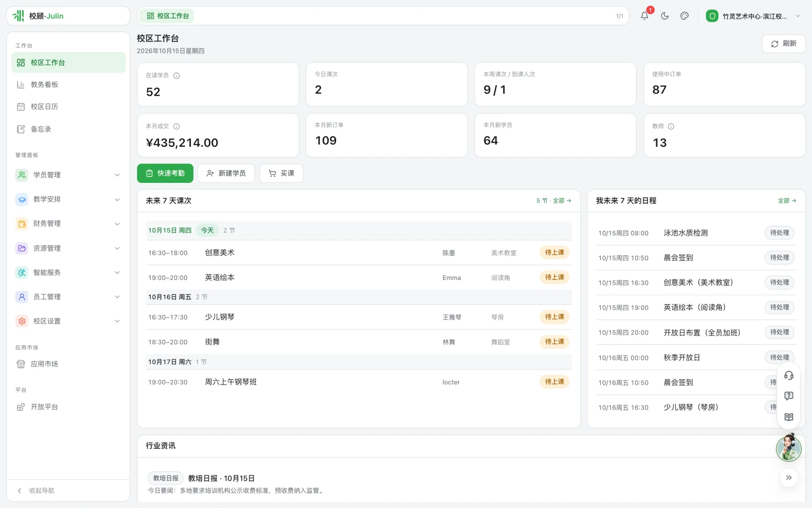Expand the 资源管理 menu chevron

click(x=117, y=248)
